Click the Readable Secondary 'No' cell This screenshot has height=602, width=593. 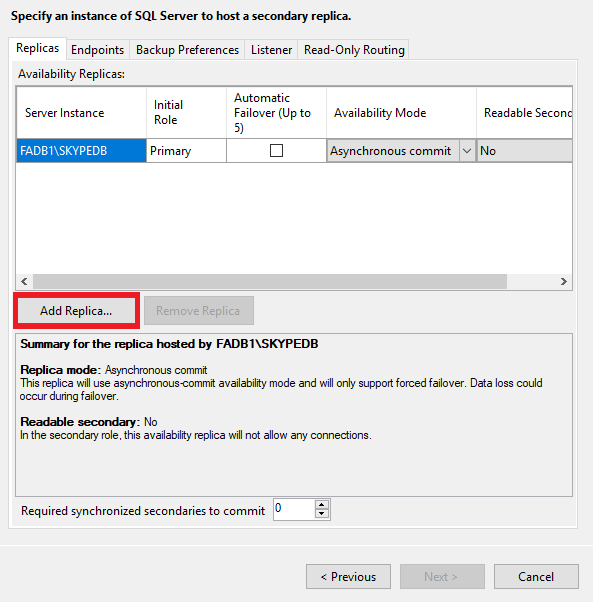(x=524, y=151)
